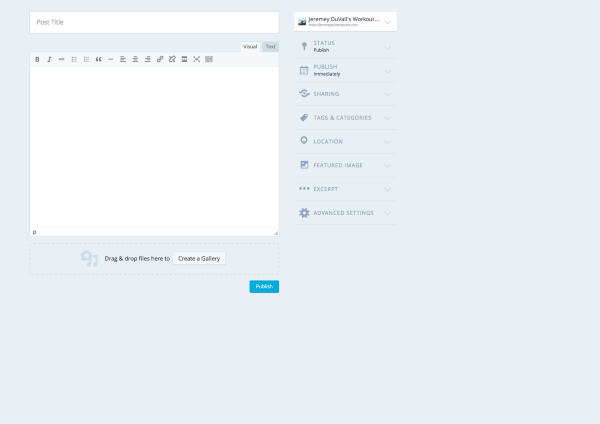Click the Post Title field
Screen dimensions: 600x424
click(154, 22)
